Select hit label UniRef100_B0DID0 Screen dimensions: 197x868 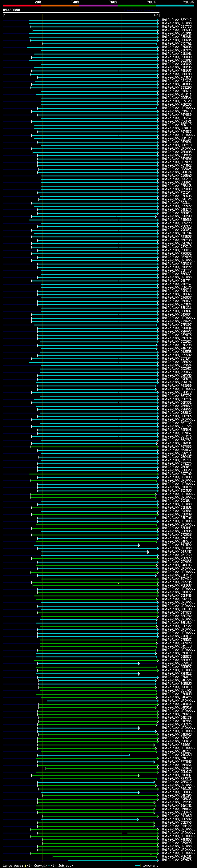click(177, 609)
